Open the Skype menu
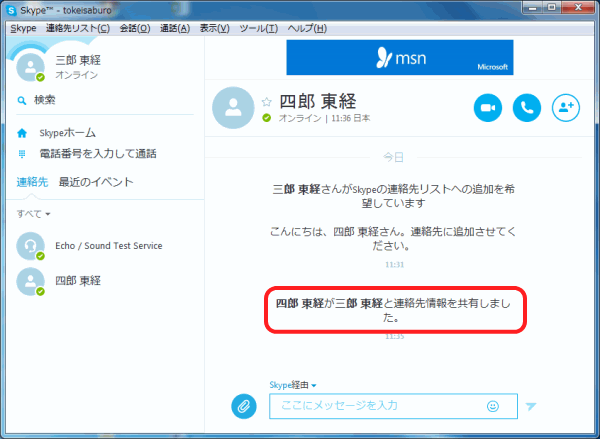This screenshot has height=439, width=600. pos(23,28)
